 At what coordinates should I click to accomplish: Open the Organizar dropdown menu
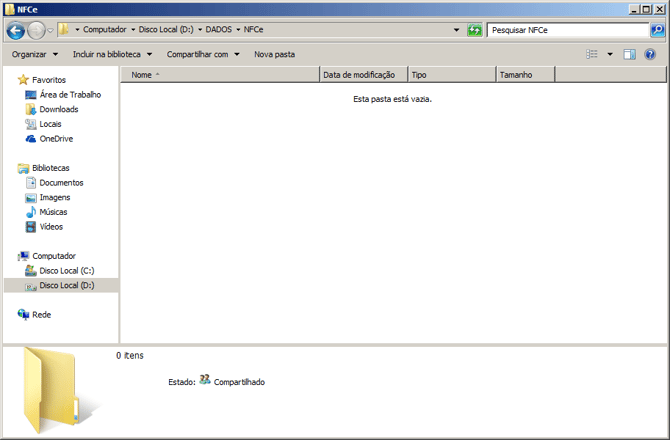pos(34,54)
